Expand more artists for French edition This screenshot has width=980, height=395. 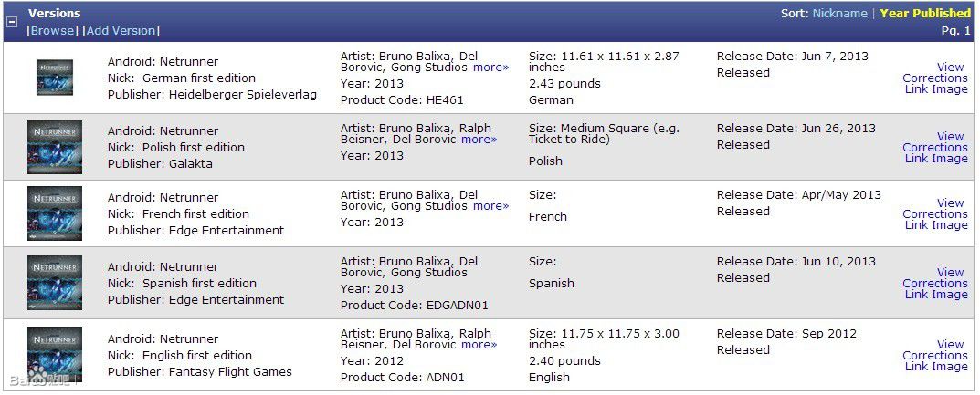pyautogui.click(x=490, y=206)
